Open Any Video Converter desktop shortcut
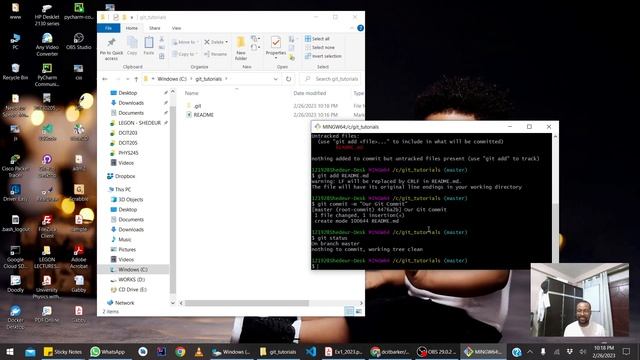640x360 pixels. [47, 44]
